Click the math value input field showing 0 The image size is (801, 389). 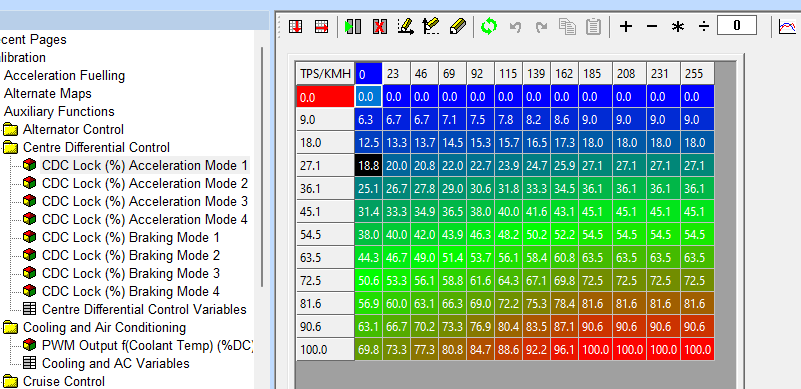tap(737, 26)
